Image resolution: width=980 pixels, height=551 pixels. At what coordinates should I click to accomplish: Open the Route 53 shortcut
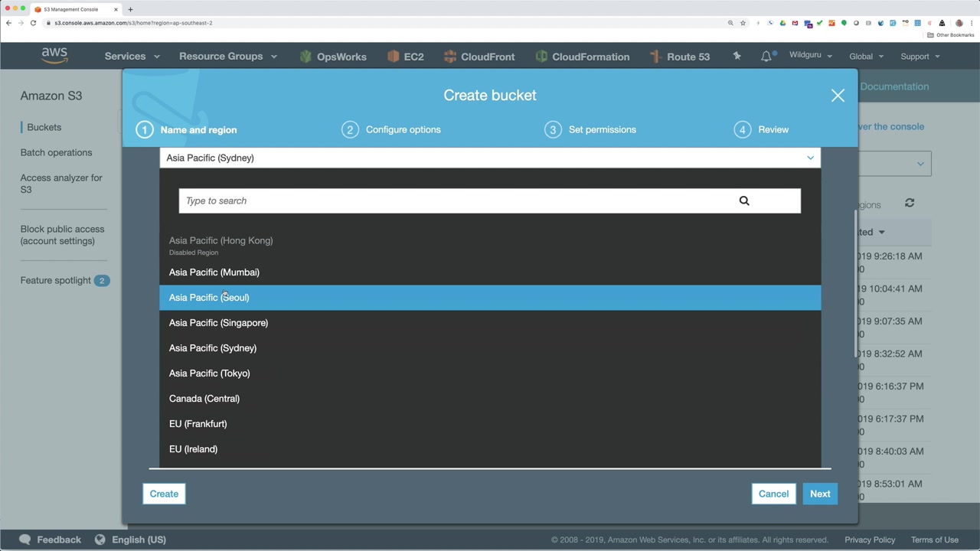pyautogui.click(x=679, y=57)
